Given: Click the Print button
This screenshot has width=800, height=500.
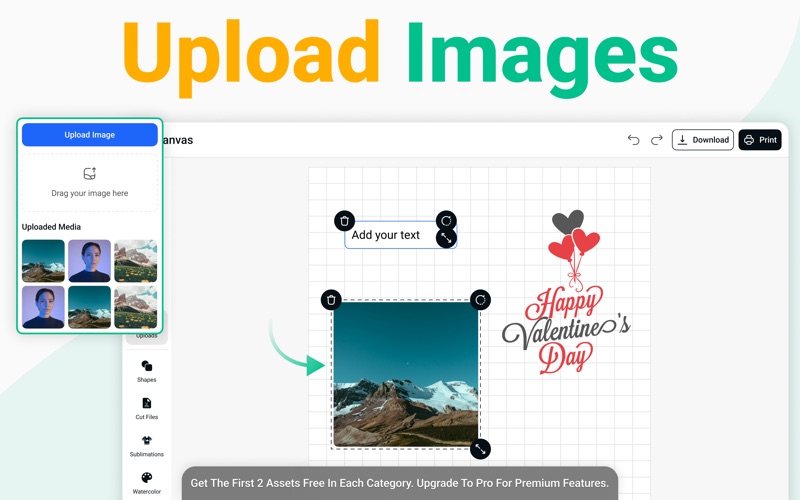Looking at the screenshot, I should (760, 140).
